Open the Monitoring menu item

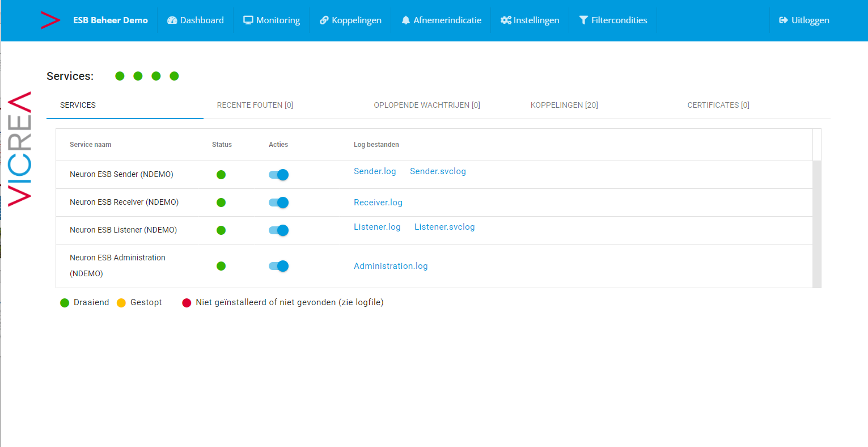pos(272,20)
